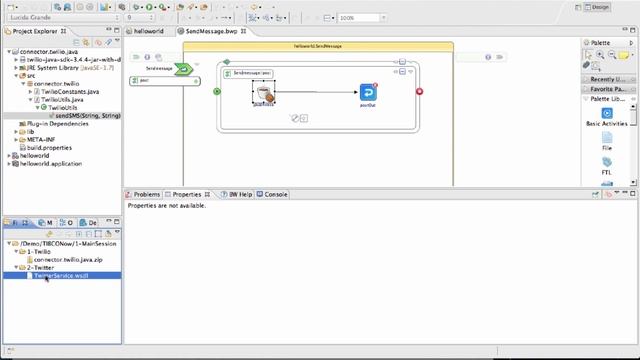640x360 pixels.
Task: Click the compensation handler icon below javaInvoke
Action: (295, 118)
